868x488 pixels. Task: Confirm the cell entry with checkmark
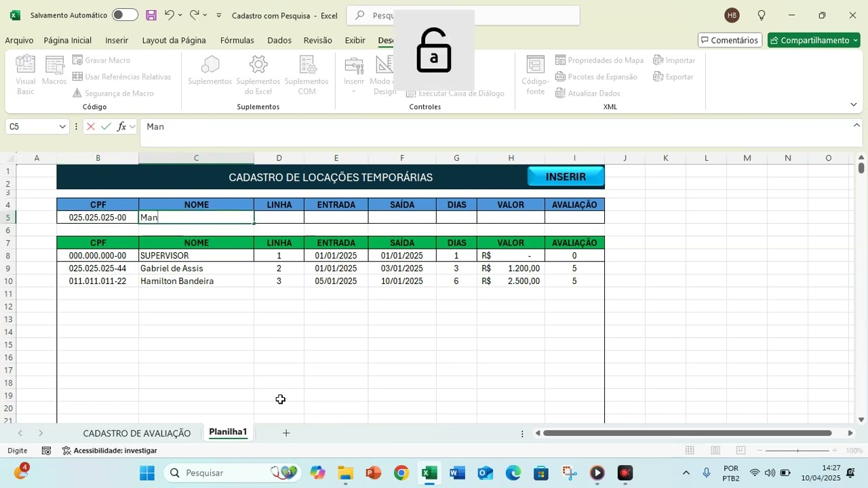click(106, 127)
